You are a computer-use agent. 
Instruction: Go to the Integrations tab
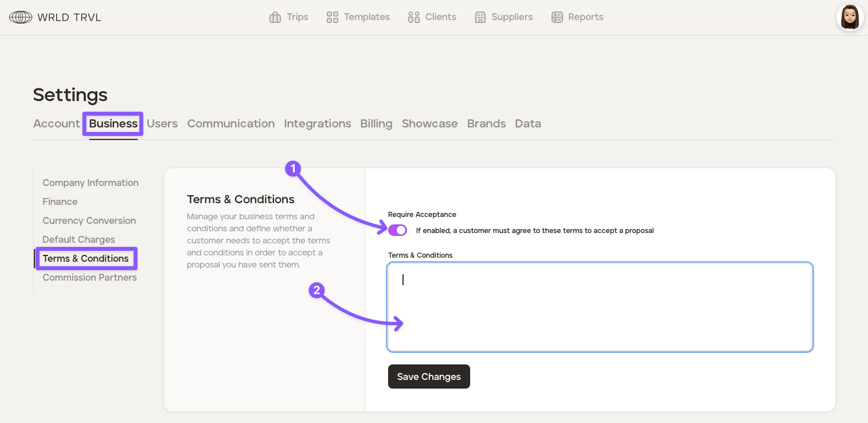click(x=318, y=123)
